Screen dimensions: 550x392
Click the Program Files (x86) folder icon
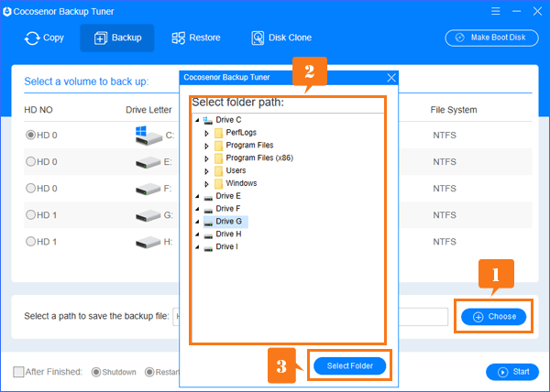(218, 158)
